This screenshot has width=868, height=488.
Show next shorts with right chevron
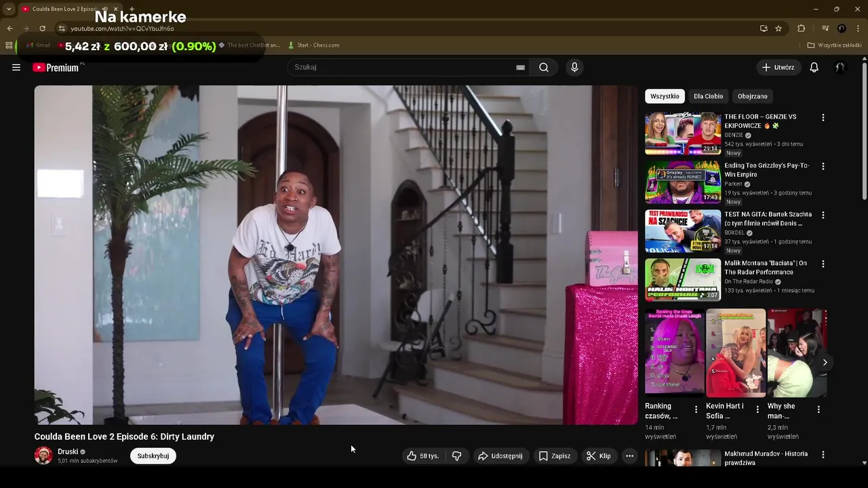(x=825, y=363)
